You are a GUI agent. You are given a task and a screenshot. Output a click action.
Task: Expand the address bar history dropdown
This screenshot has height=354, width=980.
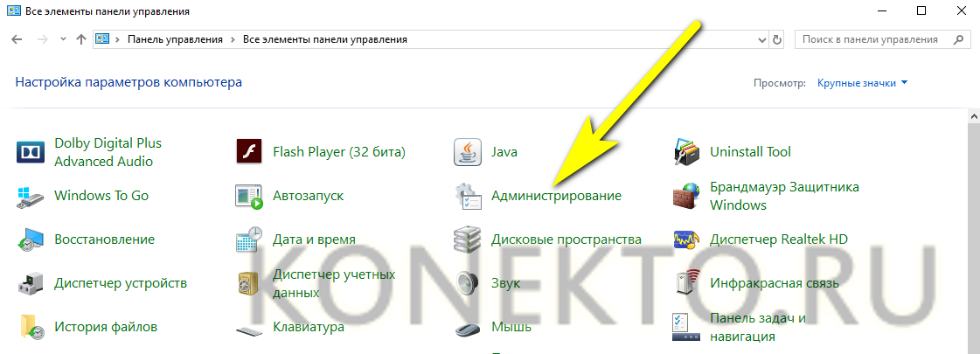coord(761,39)
